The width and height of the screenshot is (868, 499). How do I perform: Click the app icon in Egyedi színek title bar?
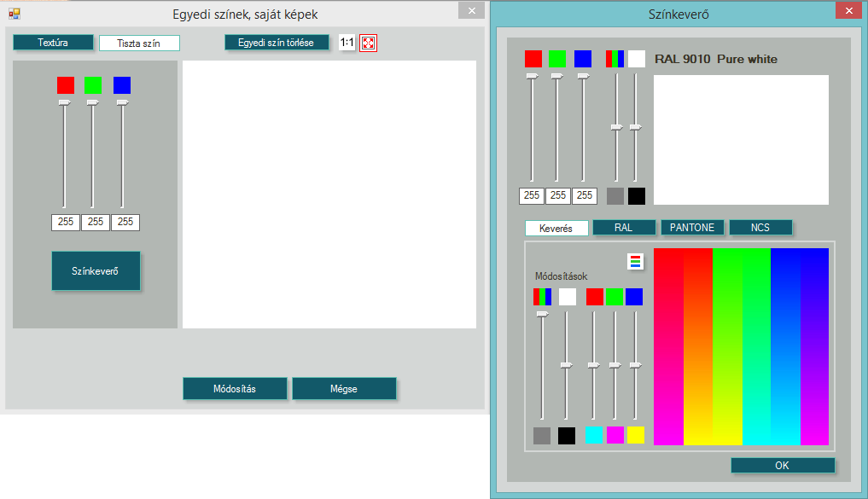click(x=14, y=14)
